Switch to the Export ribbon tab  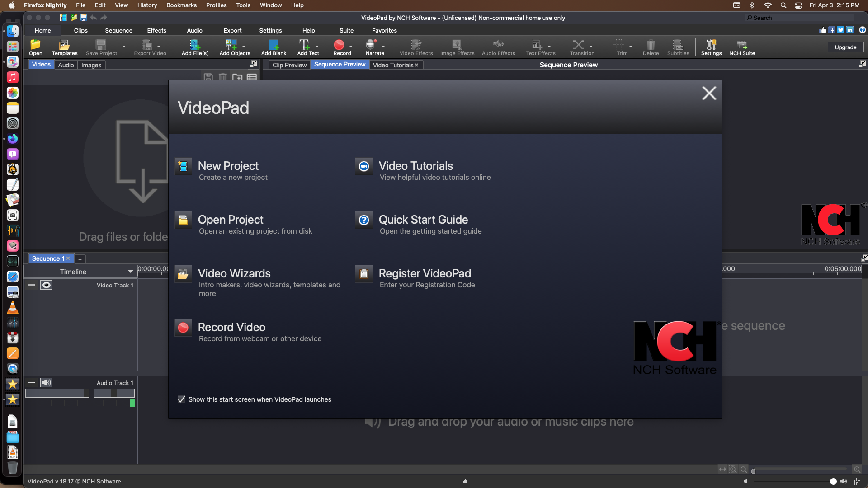tap(233, 30)
